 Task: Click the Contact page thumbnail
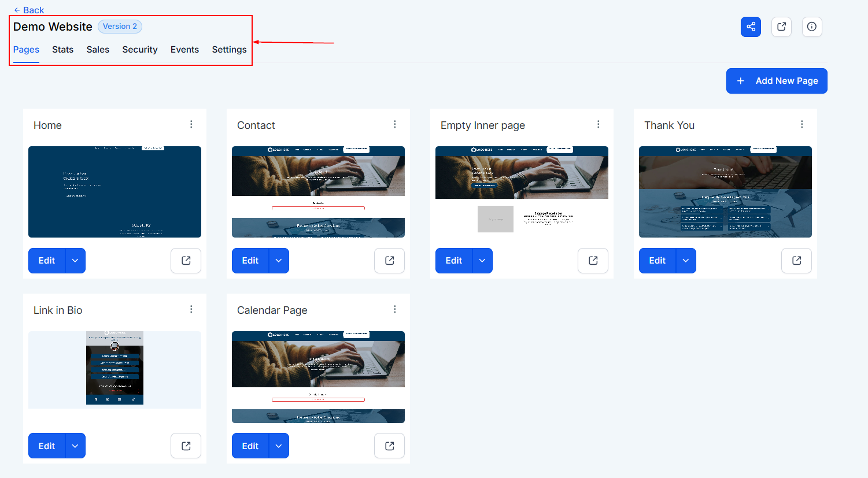tap(318, 192)
